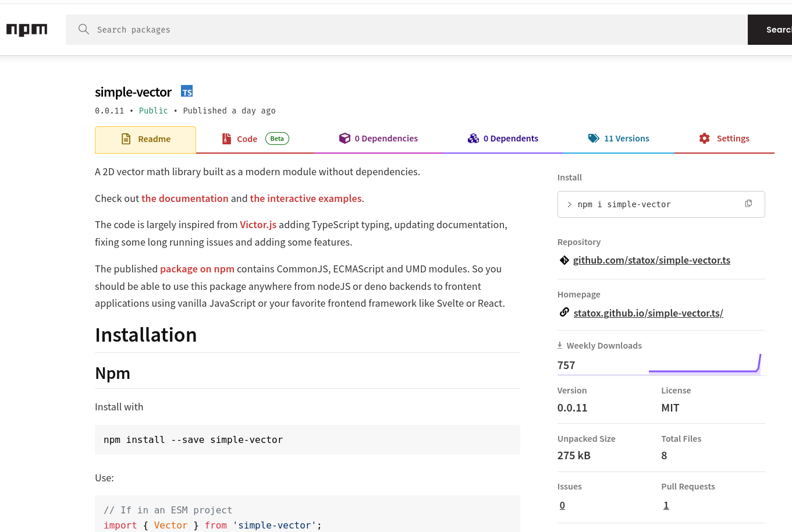Viewport: 792px width, 532px height.
Task: Follow the Victor.js link
Action: pyautogui.click(x=258, y=225)
